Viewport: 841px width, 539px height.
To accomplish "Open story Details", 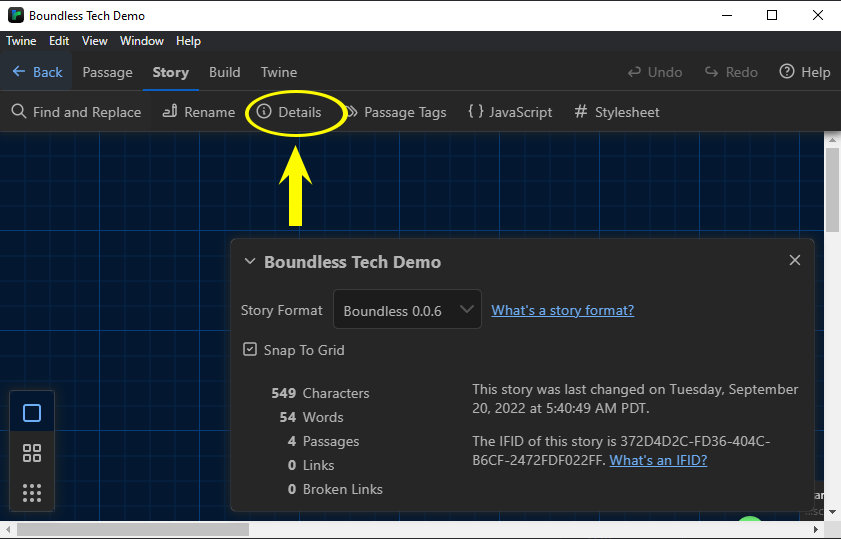I will coord(289,112).
